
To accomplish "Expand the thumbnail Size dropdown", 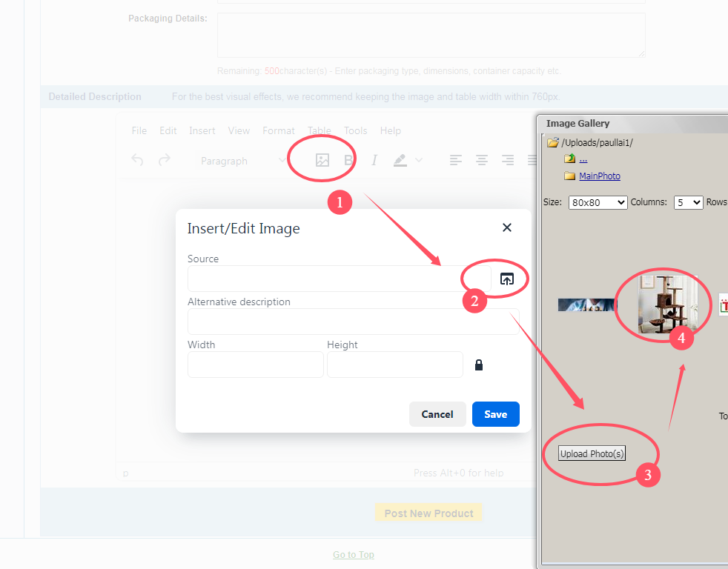I will pyautogui.click(x=598, y=202).
